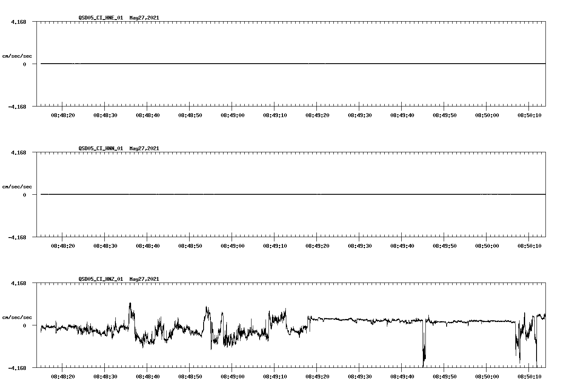Click the cm/sec/sec label on the HNN plot
The height and width of the screenshot is (392, 576).
17,186
